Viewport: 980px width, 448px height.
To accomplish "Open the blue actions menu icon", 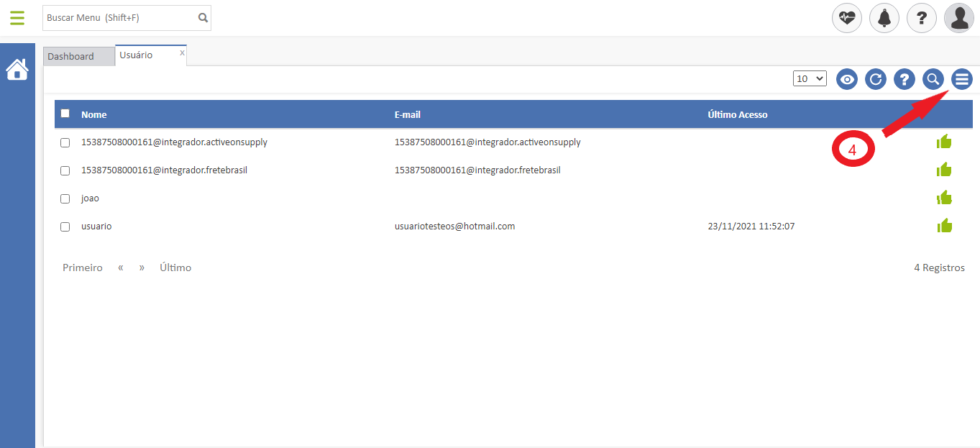I will coord(962,79).
